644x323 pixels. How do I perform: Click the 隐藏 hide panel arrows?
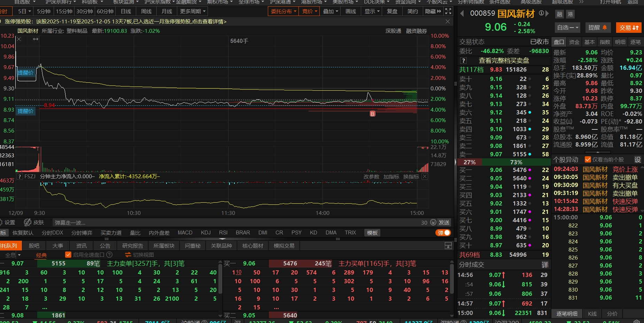[433, 11]
